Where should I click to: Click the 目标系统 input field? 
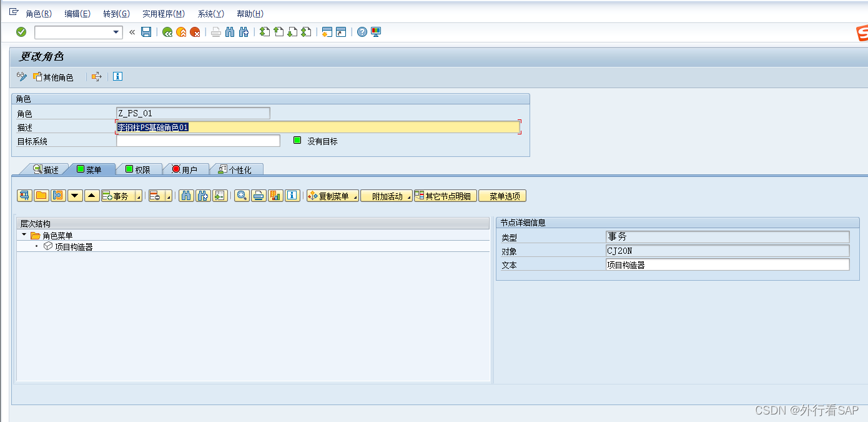[x=198, y=141]
